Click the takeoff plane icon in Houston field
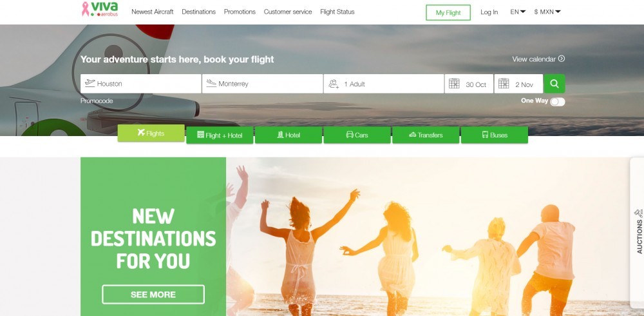The height and width of the screenshot is (316, 644). [x=90, y=83]
